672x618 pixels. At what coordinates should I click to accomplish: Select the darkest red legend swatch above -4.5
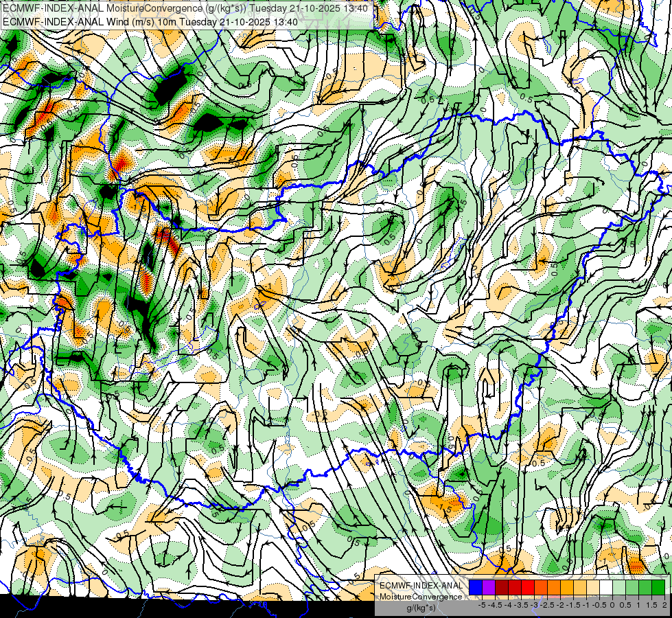pyautogui.click(x=502, y=588)
